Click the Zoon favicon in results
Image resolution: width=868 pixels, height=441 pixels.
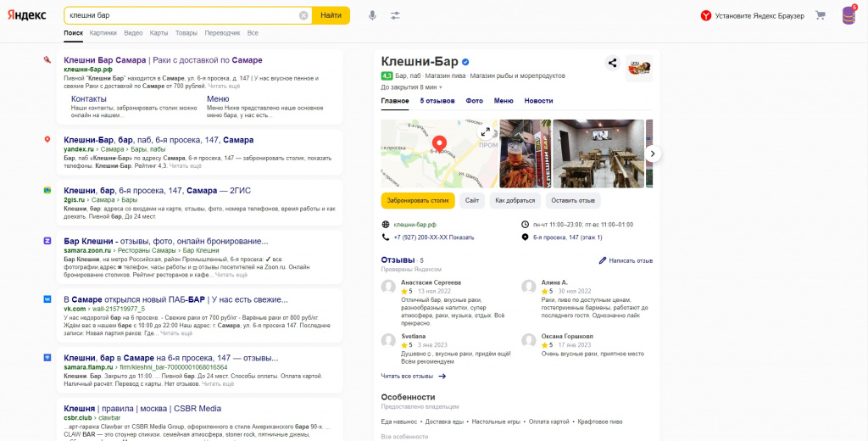pyautogui.click(x=47, y=241)
